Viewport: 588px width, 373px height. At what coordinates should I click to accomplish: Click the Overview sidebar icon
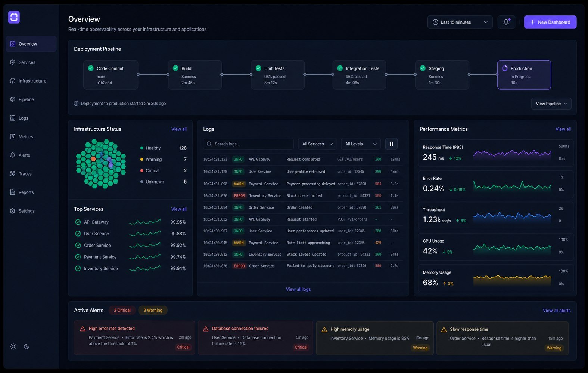[x=13, y=44]
